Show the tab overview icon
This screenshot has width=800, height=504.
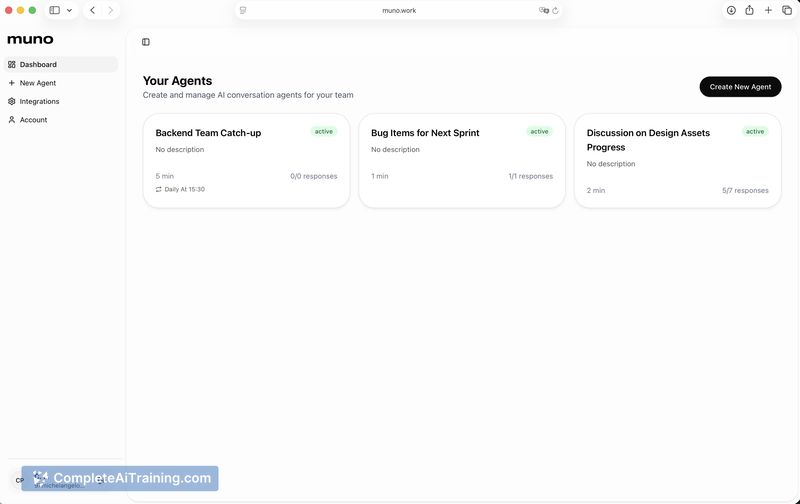(787, 10)
